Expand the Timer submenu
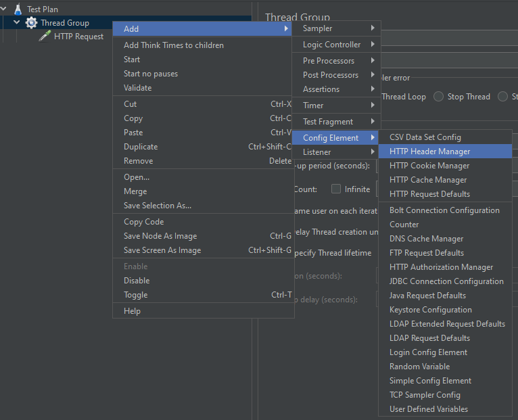Viewport: 518px width, 420px height. 336,106
